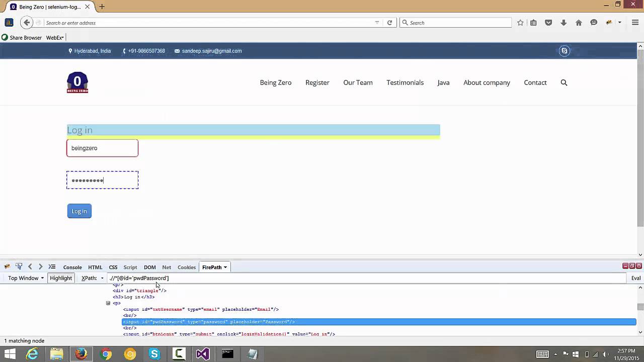Open the About company nav link
This screenshot has height=362, width=644.
[x=487, y=82]
